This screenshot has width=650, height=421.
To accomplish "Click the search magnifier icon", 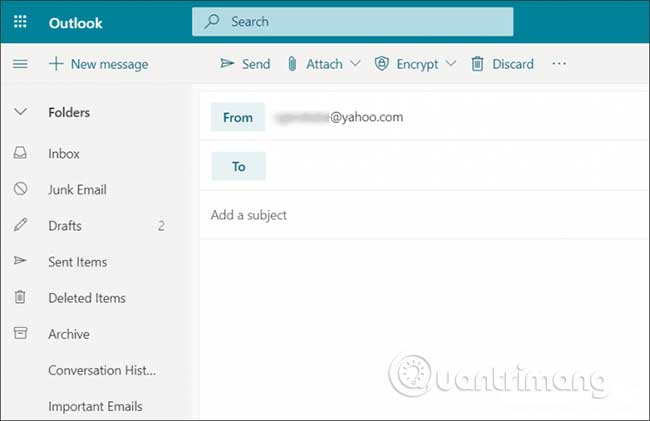I will (x=212, y=21).
